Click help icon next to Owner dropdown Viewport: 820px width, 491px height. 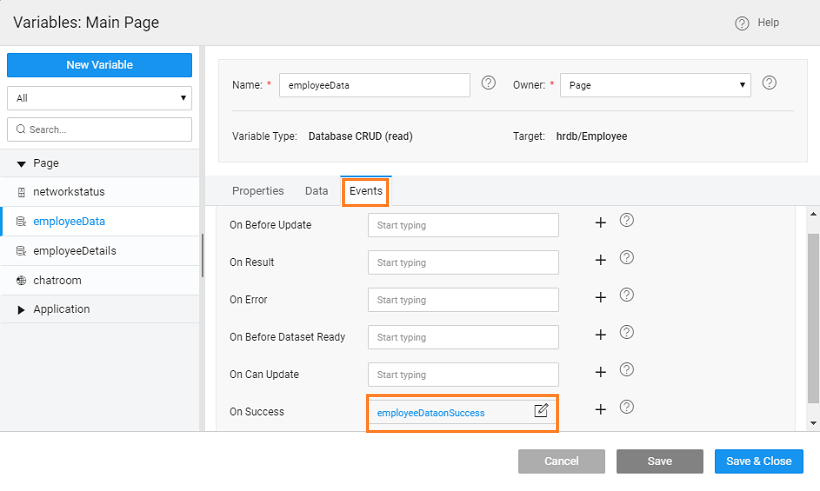(x=769, y=83)
